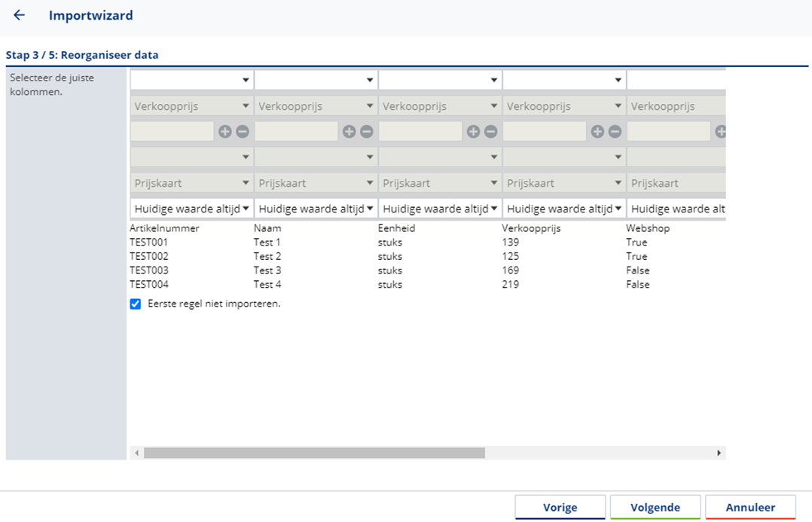Viewport: 812px width, 522px height.
Task: Click the minus icon in the fourth column
Action: (615, 132)
